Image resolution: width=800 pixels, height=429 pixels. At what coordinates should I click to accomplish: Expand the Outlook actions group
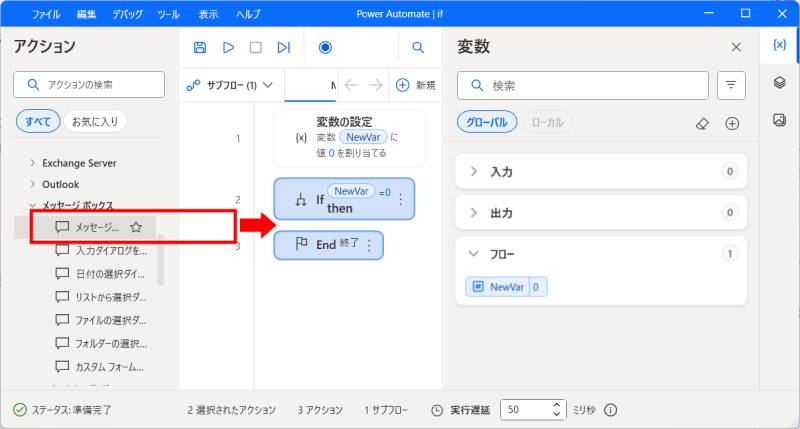(60, 184)
